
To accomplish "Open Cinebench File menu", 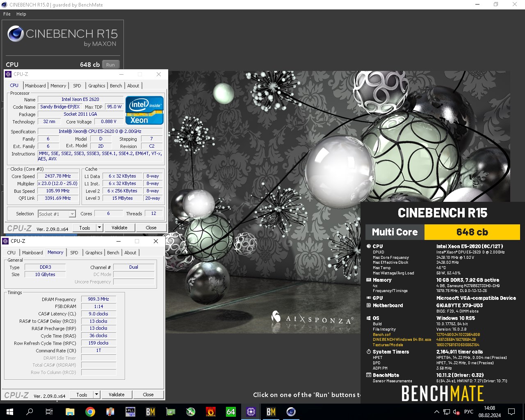I will [x=7, y=14].
